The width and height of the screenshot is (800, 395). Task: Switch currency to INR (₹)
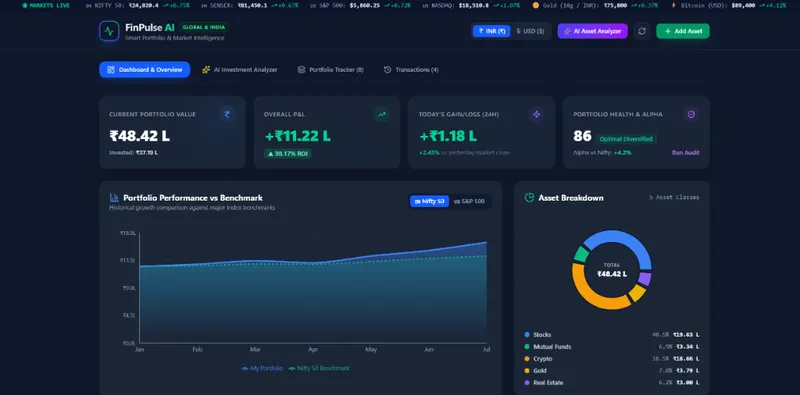pyautogui.click(x=491, y=31)
